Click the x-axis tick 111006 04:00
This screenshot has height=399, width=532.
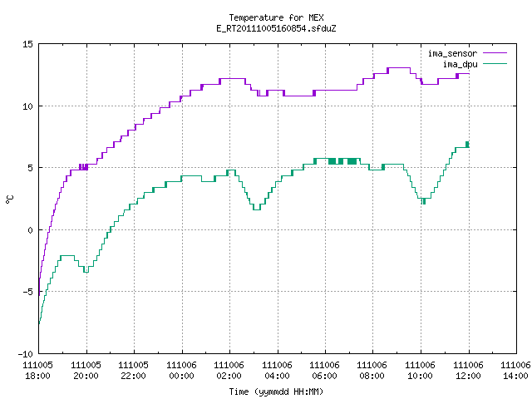click(x=277, y=371)
